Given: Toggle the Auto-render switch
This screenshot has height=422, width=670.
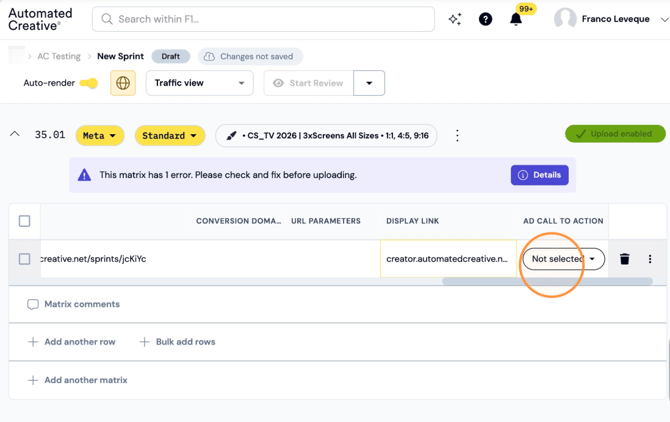Looking at the screenshot, I should pyautogui.click(x=89, y=83).
